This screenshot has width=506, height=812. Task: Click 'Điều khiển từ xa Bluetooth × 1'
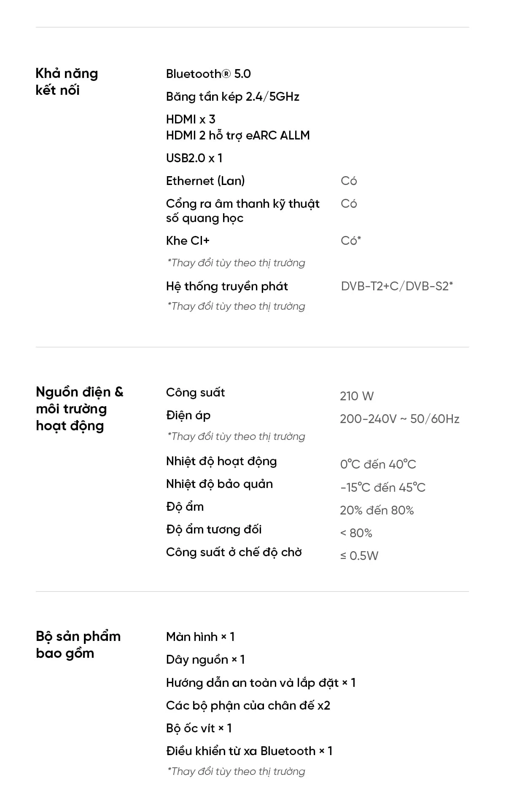pyautogui.click(x=250, y=751)
